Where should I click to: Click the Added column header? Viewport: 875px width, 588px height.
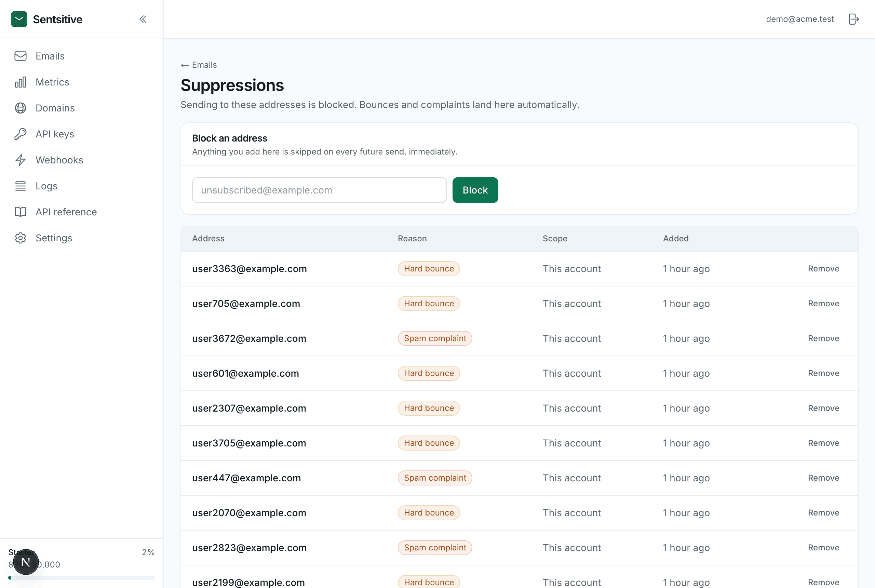point(675,239)
